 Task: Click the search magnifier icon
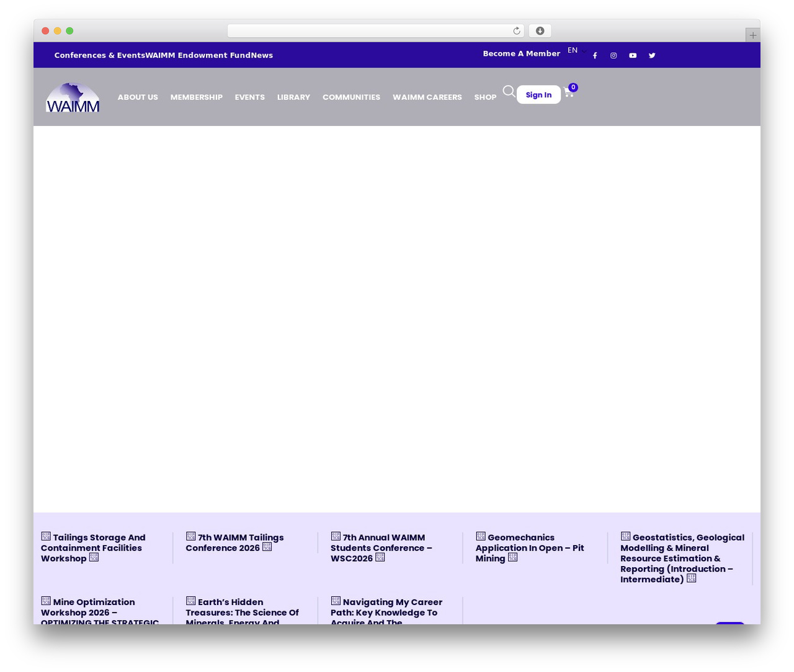pyautogui.click(x=509, y=92)
